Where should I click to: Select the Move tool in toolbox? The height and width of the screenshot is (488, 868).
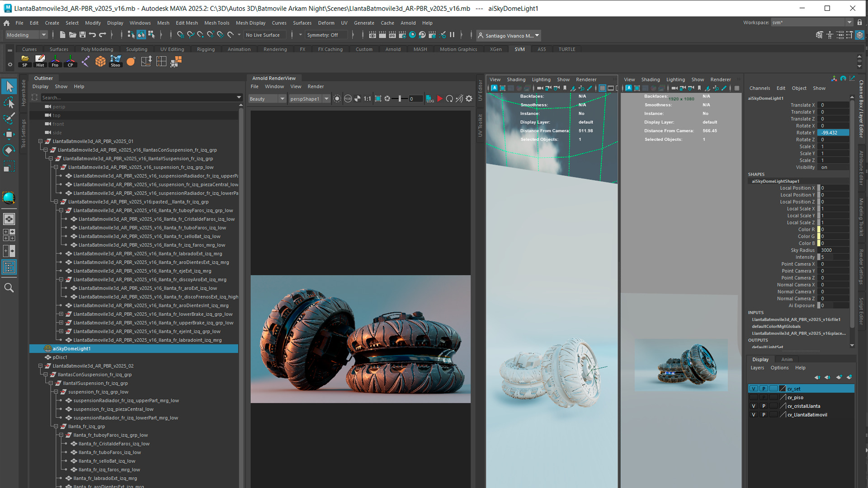9,134
